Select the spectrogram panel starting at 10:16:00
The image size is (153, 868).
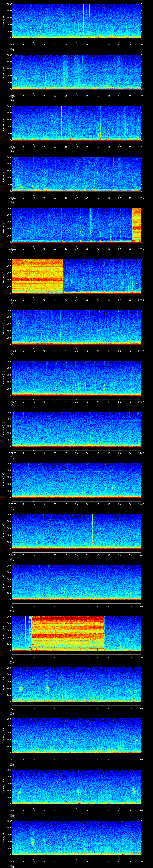pos(77,123)
